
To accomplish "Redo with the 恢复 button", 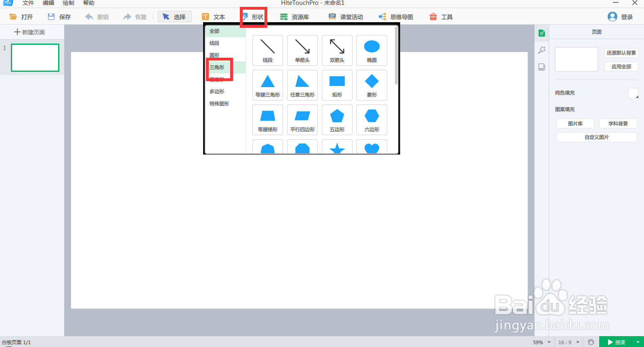I will click(x=135, y=17).
